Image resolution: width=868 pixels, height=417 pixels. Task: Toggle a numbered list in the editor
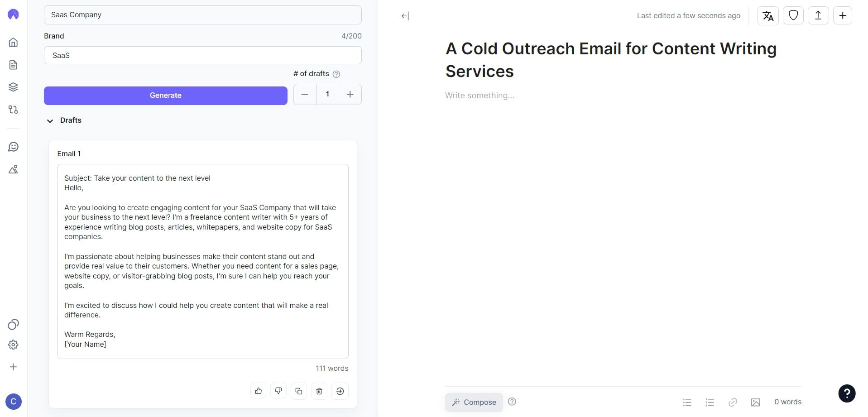[x=709, y=402]
